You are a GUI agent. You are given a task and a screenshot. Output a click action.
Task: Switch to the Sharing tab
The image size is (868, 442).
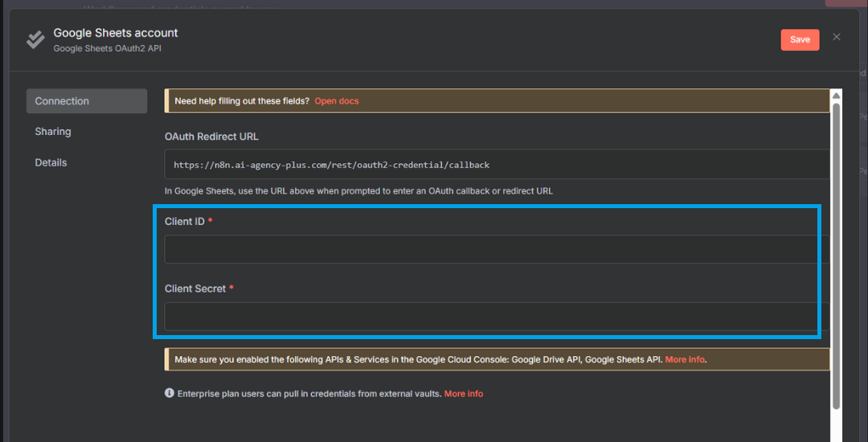coord(53,132)
